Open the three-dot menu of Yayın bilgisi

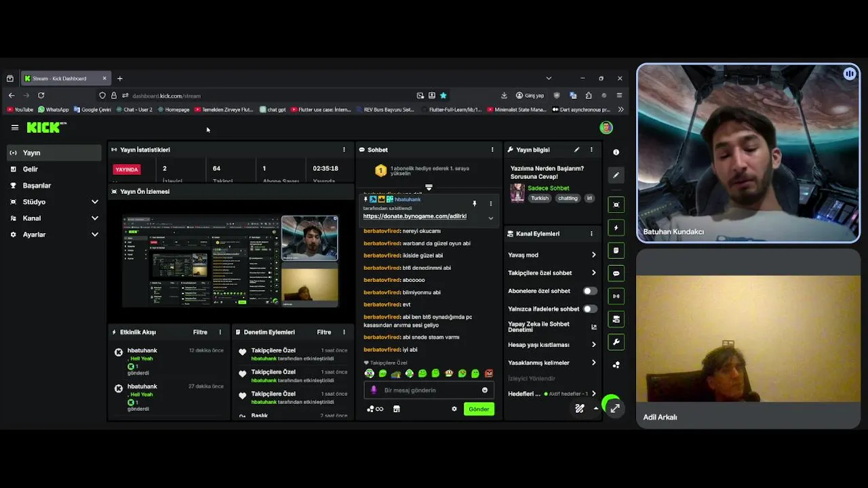(591, 150)
